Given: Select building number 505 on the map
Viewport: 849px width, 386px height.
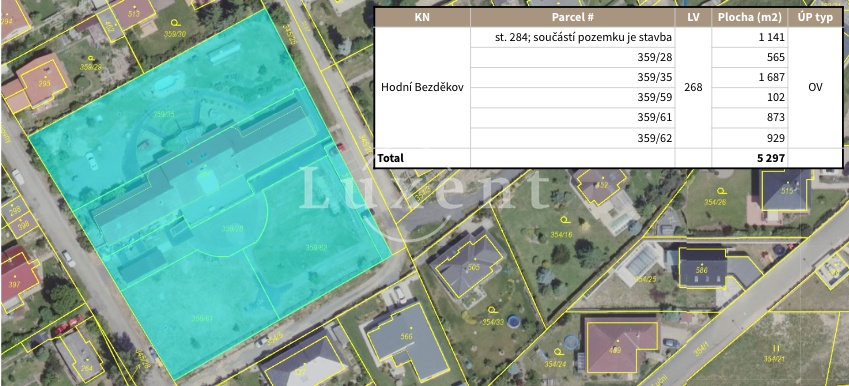Looking at the screenshot, I should 474,267.
